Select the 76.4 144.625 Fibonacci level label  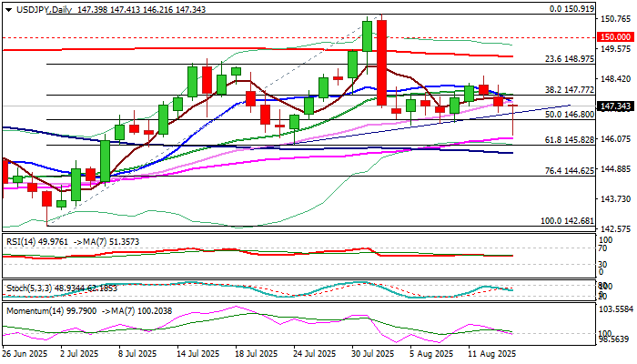pos(569,171)
